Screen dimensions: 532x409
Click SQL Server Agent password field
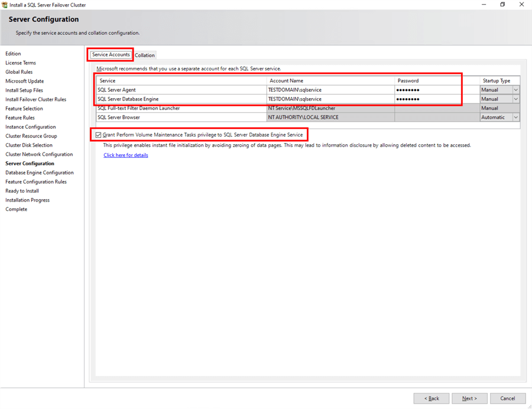[437, 90]
